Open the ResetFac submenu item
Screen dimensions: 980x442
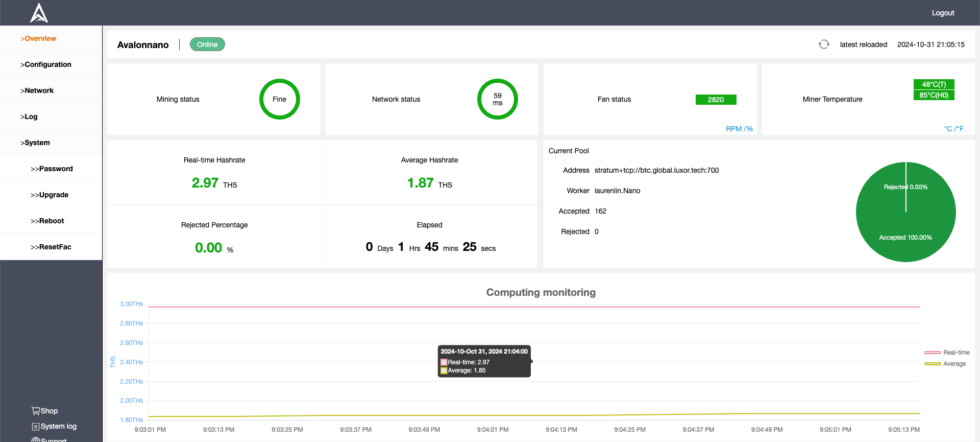pyautogui.click(x=51, y=247)
